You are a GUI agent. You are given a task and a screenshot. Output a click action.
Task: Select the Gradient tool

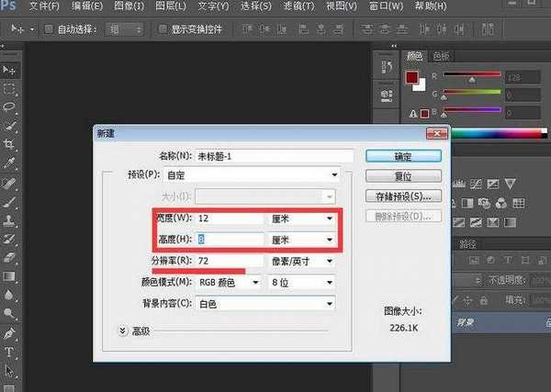click(x=9, y=276)
